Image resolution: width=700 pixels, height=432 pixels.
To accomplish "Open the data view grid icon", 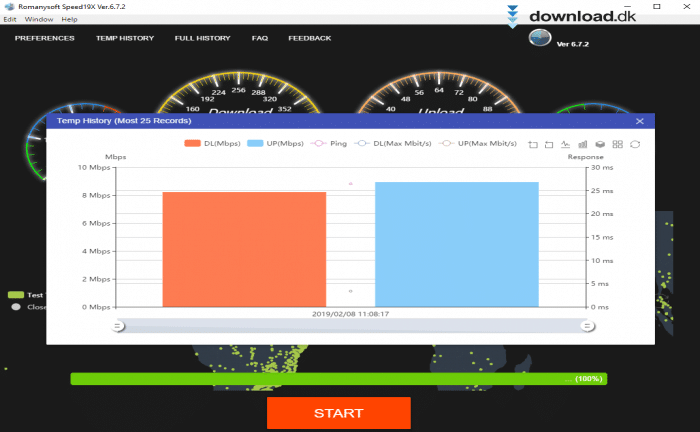I will [617, 144].
